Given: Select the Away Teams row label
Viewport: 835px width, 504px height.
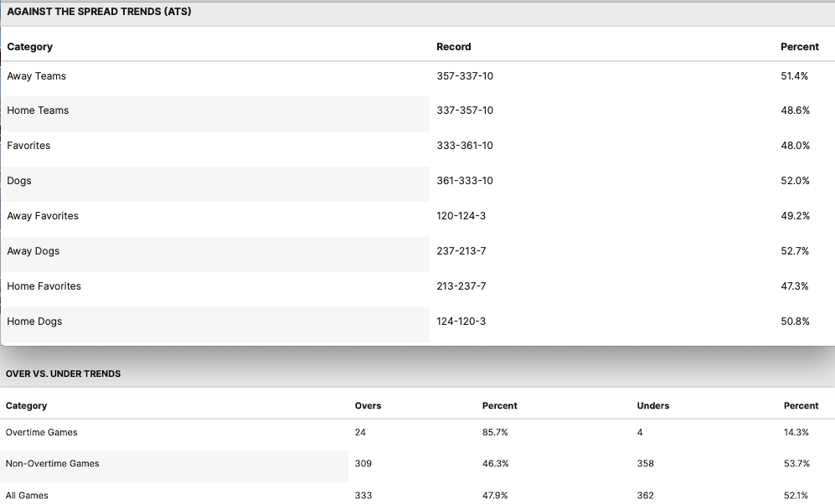Looking at the screenshot, I should [x=37, y=76].
